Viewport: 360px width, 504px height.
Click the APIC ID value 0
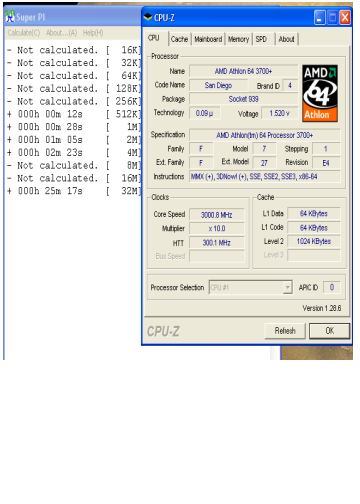coord(332,287)
